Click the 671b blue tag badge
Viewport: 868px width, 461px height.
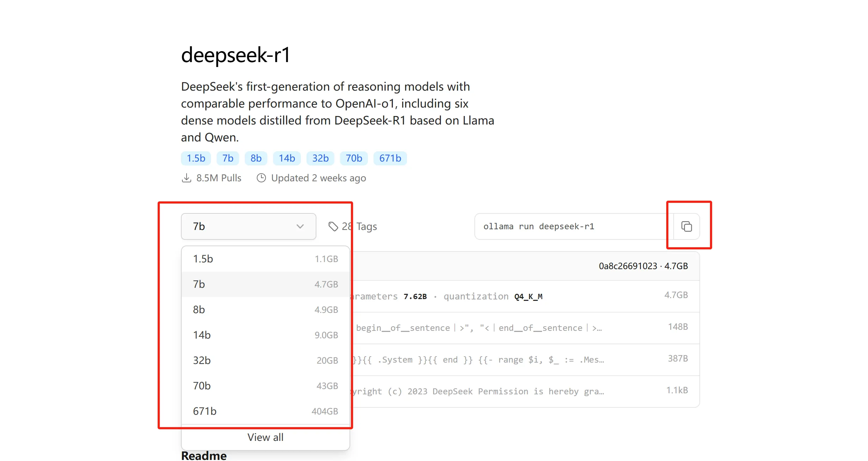pyautogui.click(x=390, y=158)
